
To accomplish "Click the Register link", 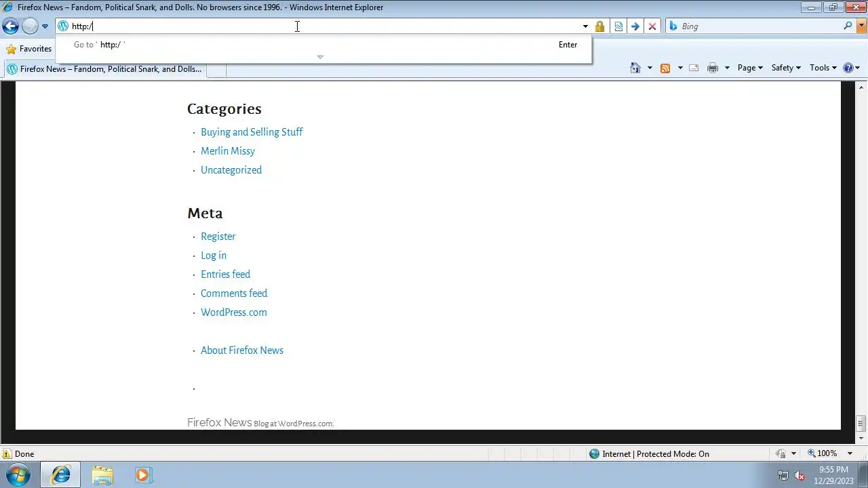I will click(x=218, y=237).
